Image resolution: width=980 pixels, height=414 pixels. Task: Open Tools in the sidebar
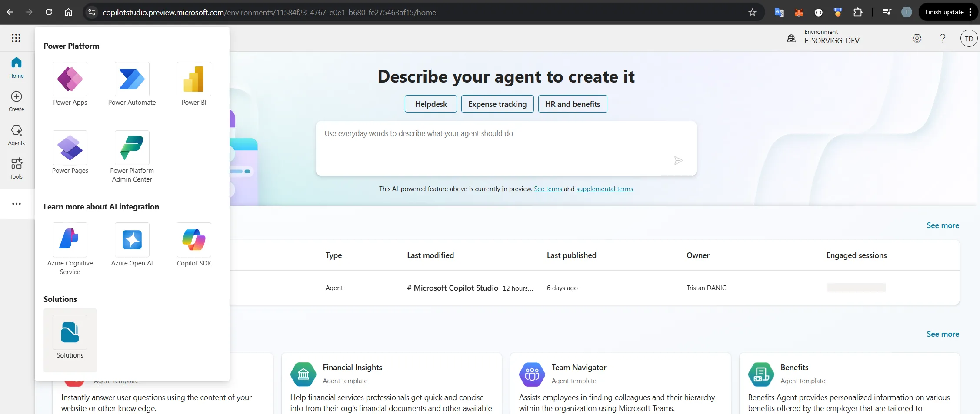click(17, 169)
